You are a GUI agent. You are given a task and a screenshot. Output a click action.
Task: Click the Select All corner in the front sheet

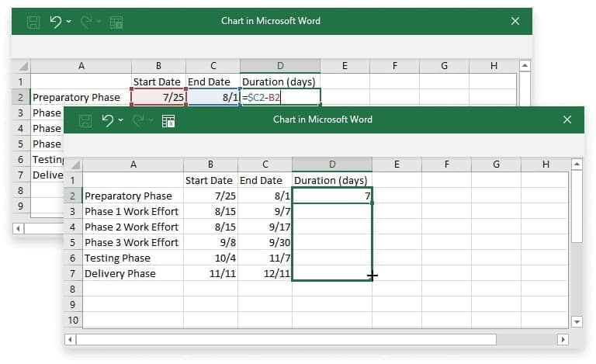pyautogui.click(x=74, y=165)
